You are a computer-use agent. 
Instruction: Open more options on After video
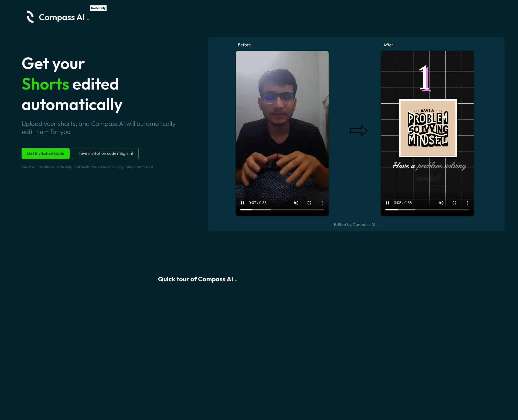467,203
